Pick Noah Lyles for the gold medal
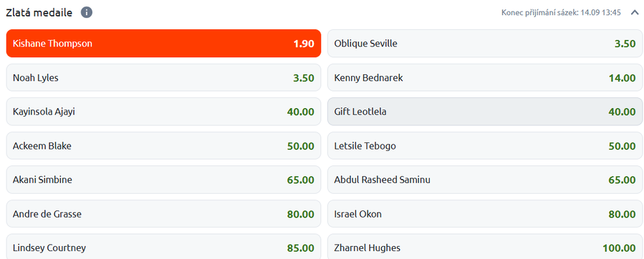 tap(163, 77)
